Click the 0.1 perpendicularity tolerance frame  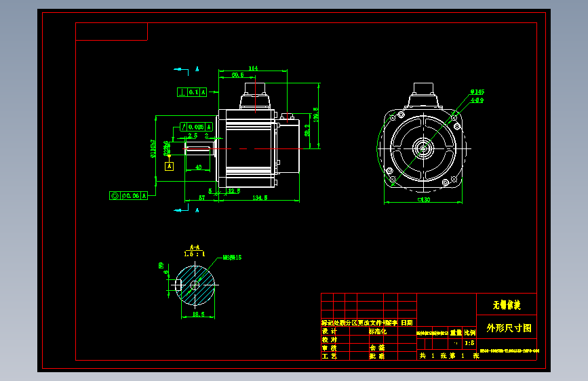coord(192,92)
